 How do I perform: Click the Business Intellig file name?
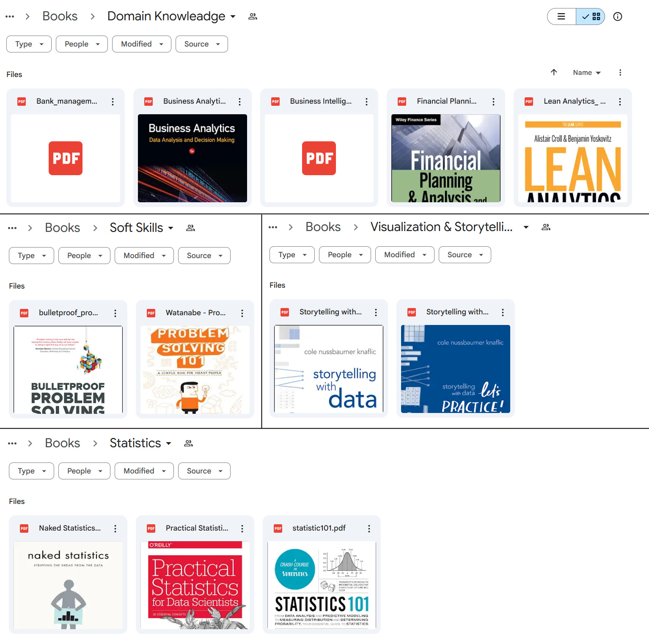click(x=321, y=101)
